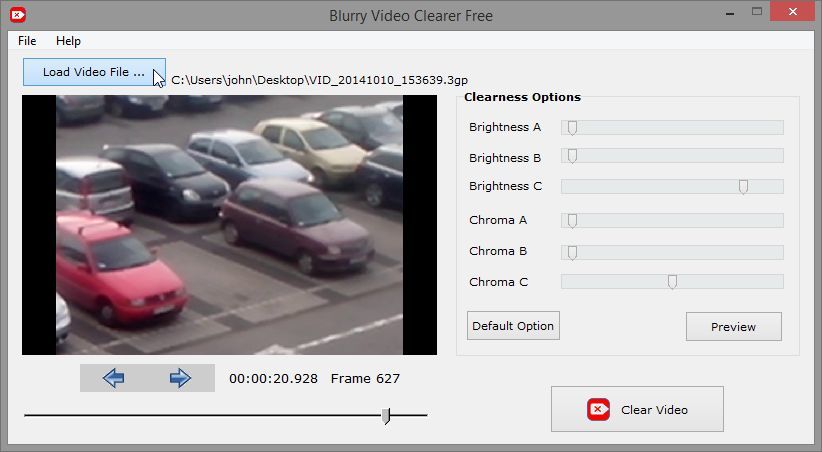Click the Chroma C slider handle
The width and height of the screenshot is (822, 452).
tap(672, 282)
